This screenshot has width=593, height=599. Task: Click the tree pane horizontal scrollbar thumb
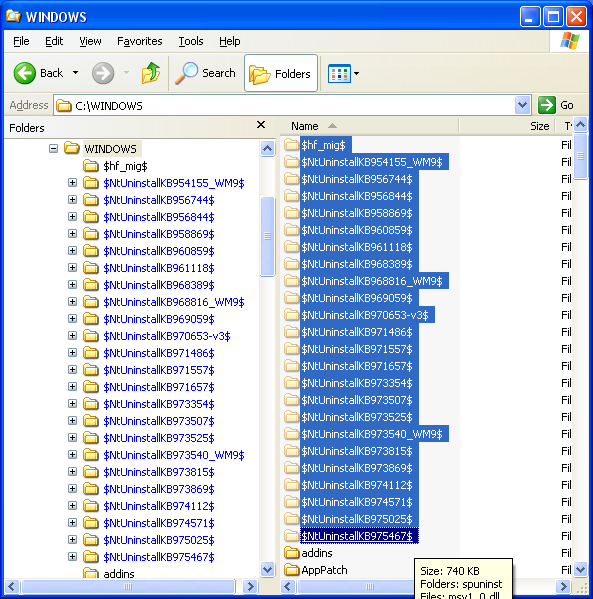point(128,586)
